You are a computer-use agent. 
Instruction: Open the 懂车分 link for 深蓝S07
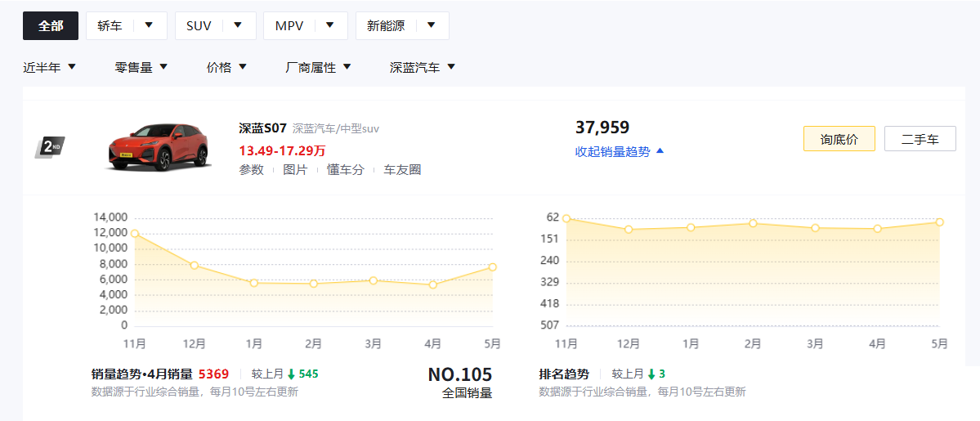click(x=345, y=169)
